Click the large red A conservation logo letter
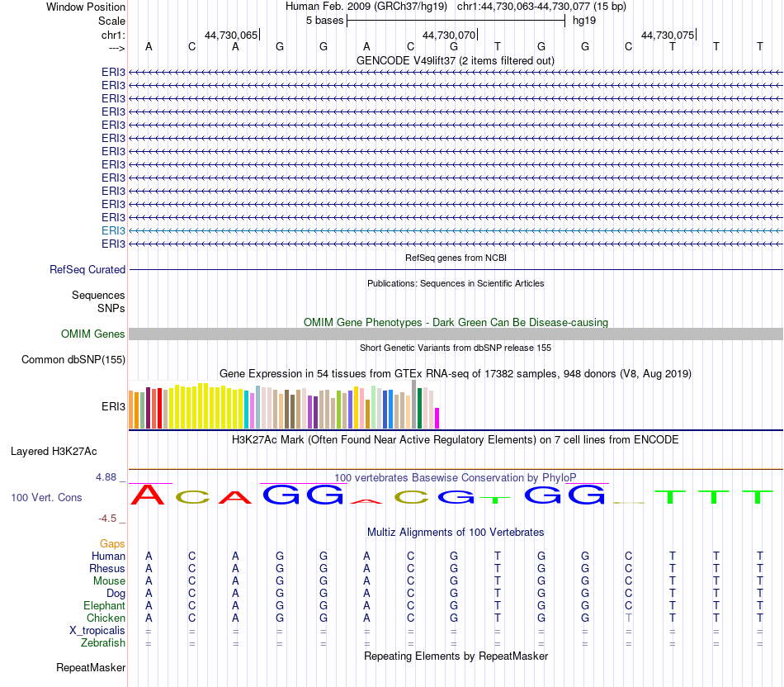Viewport: 784px width, 687px height. point(148,495)
